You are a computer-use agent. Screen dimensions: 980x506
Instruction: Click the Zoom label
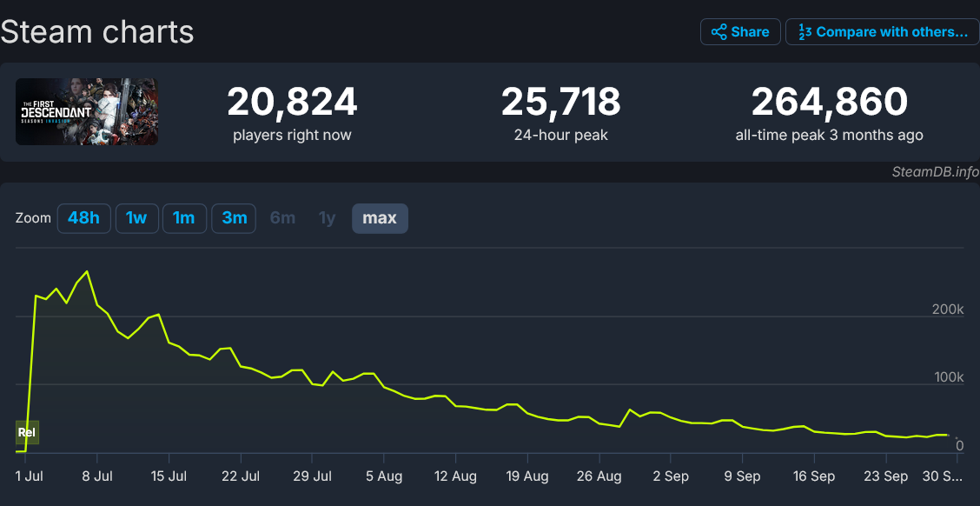tap(33, 218)
